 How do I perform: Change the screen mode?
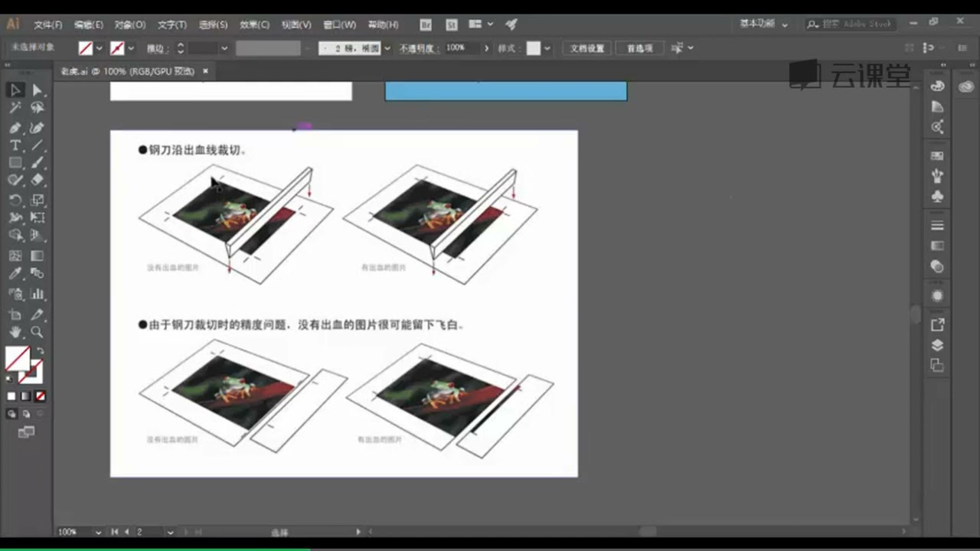26,432
